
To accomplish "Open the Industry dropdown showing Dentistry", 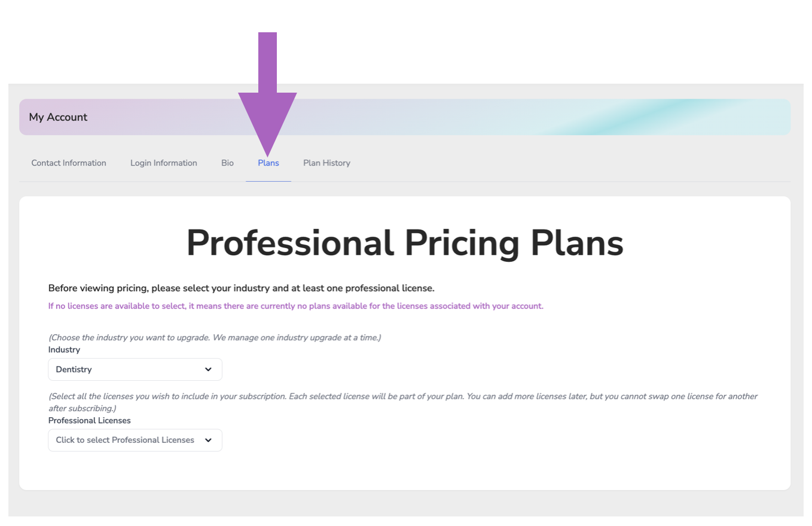I will pyautogui.click(x=135, y=369).
